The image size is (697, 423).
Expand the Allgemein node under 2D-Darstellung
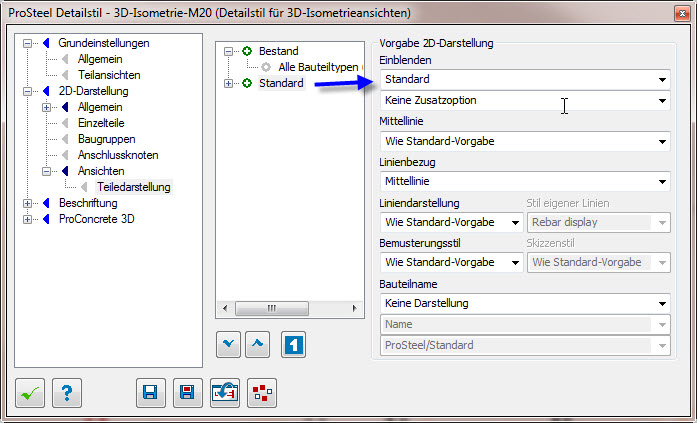pyautogui.click(x=46, y=108)
